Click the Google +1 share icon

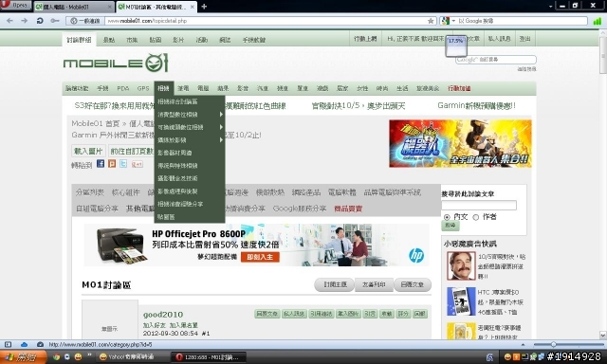click(137, 164)
